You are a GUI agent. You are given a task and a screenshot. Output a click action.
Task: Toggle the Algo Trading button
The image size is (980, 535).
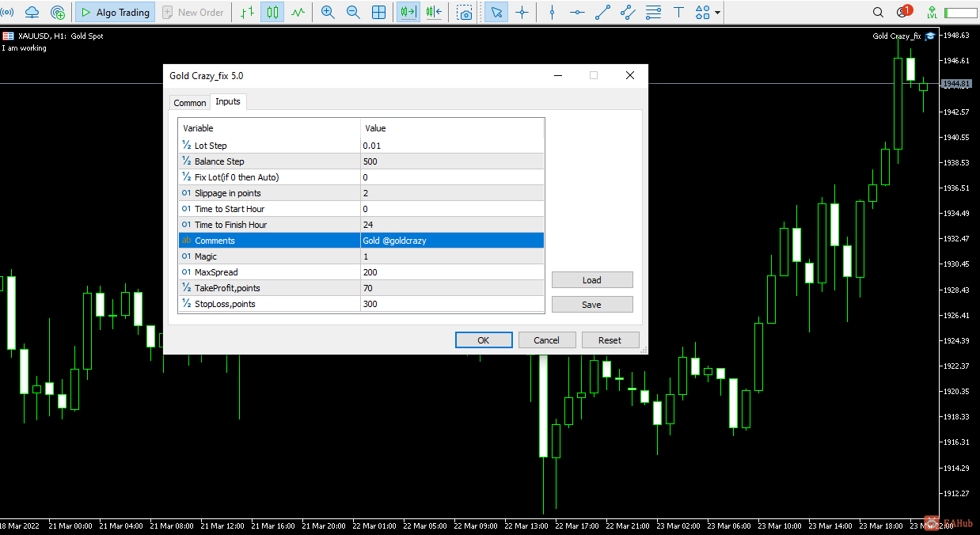click(x=115, y=13)
